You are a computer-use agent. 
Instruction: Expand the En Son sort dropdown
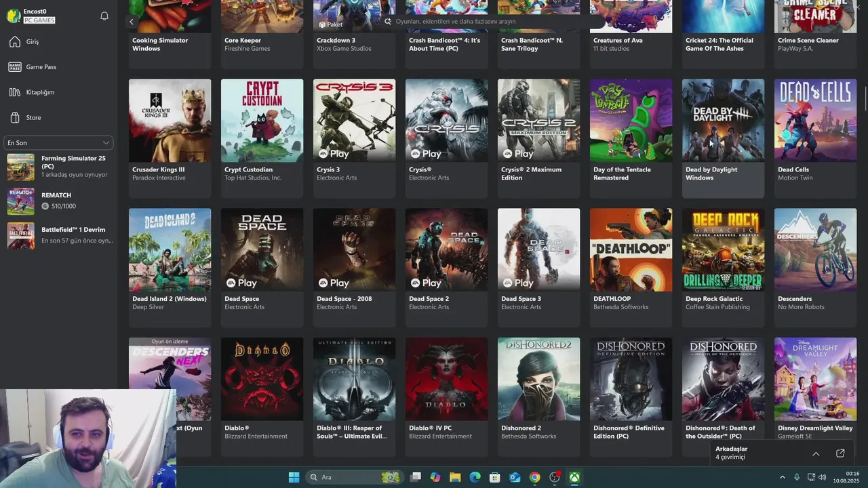[58, 143]
